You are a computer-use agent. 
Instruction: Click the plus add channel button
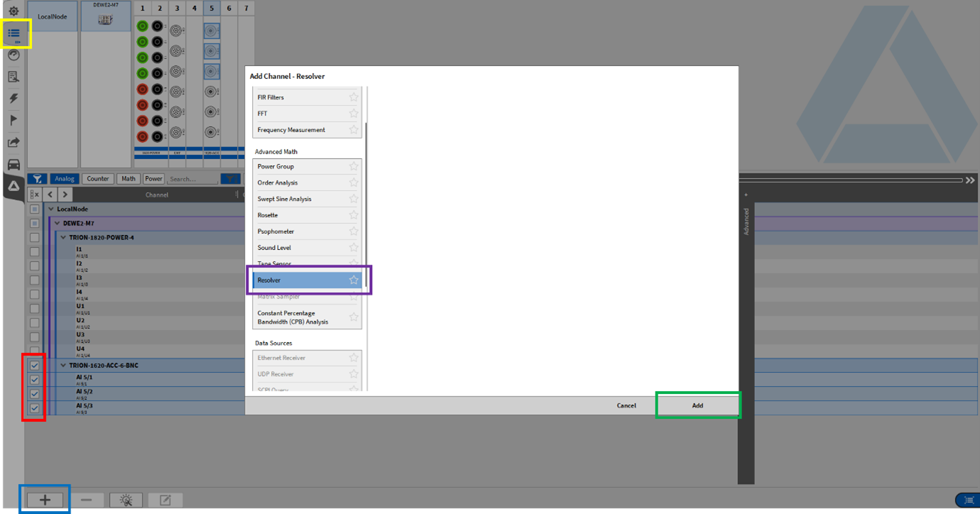pyautogui.click(x=45, y=500)
